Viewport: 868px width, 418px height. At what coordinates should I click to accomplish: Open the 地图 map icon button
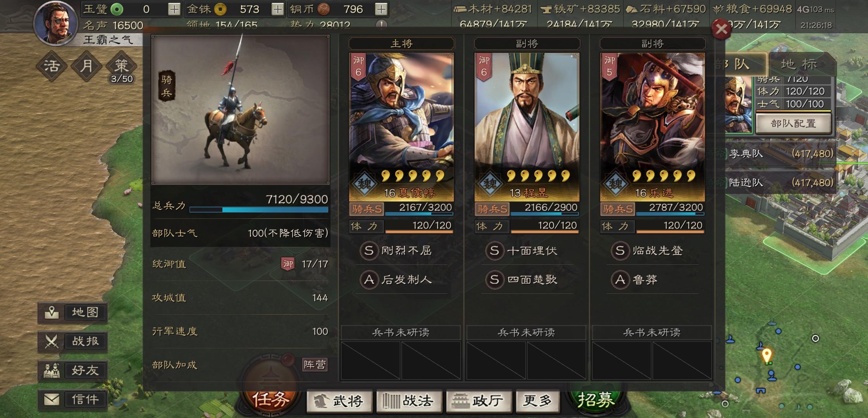(x=52, y=312)
